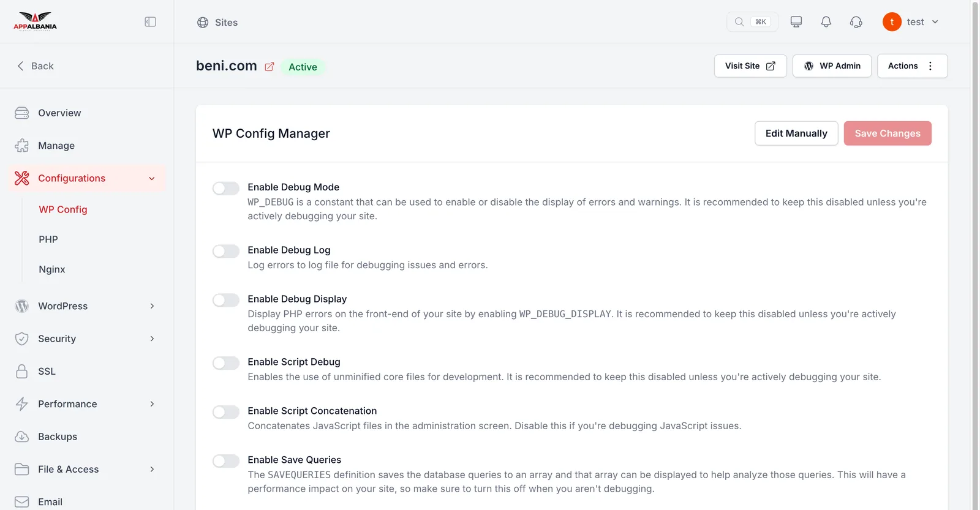Collapse the Configurations chevron
Viewport: 980px width, 510px height.
[x=152, y=179]
